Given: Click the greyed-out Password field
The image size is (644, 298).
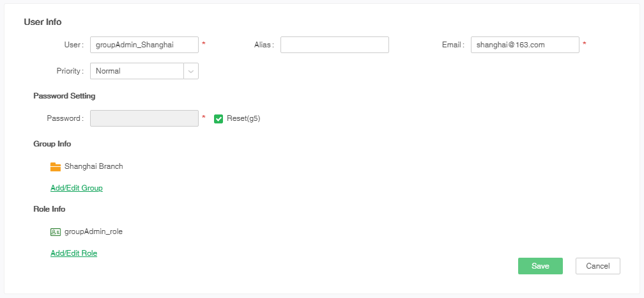Looking at the screenshot, I should tap(144, 118).
